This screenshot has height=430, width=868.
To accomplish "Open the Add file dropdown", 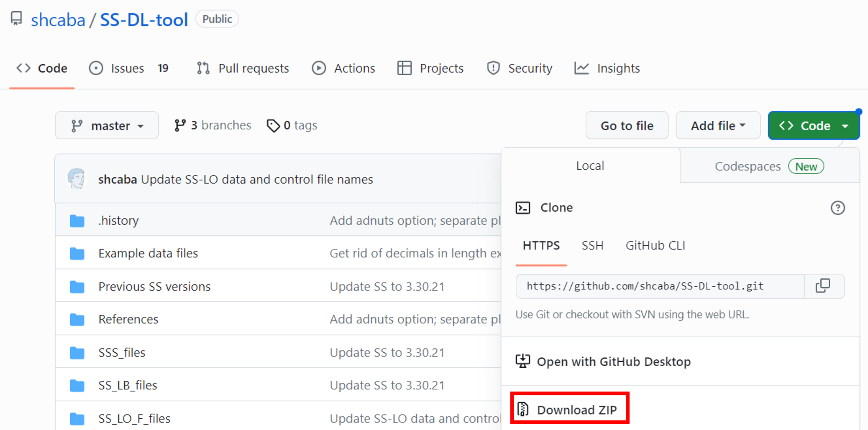I will [718, 125].
